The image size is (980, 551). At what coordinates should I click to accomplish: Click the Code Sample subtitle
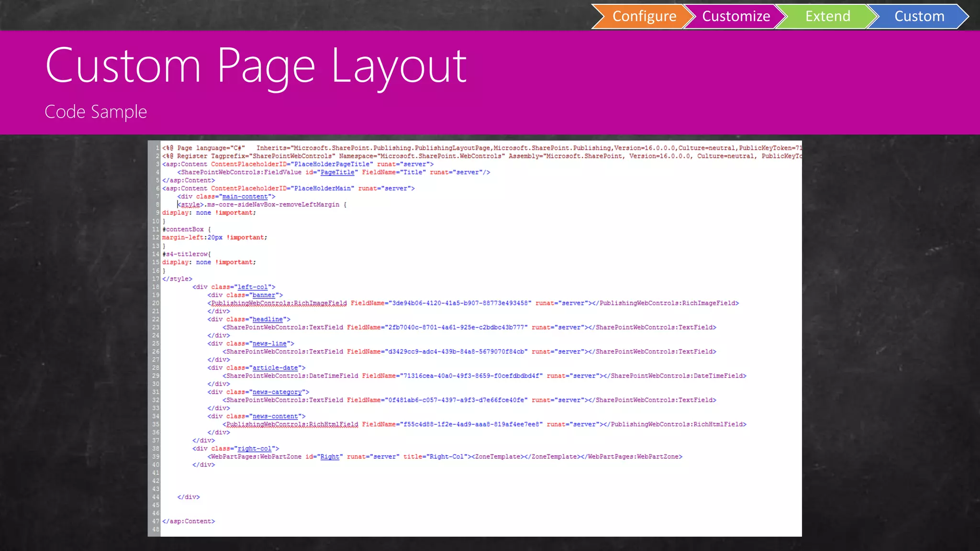96,112
